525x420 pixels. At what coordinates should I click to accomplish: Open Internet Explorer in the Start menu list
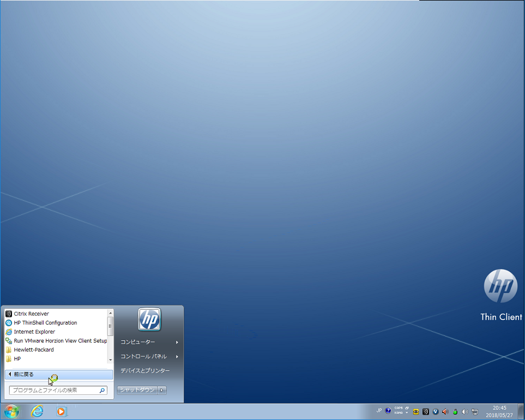(34, 332)
